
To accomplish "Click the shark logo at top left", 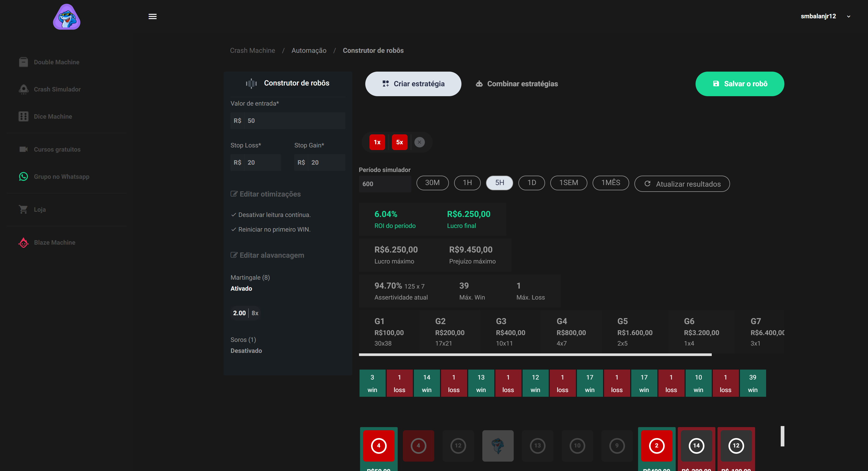I will 66,17.
